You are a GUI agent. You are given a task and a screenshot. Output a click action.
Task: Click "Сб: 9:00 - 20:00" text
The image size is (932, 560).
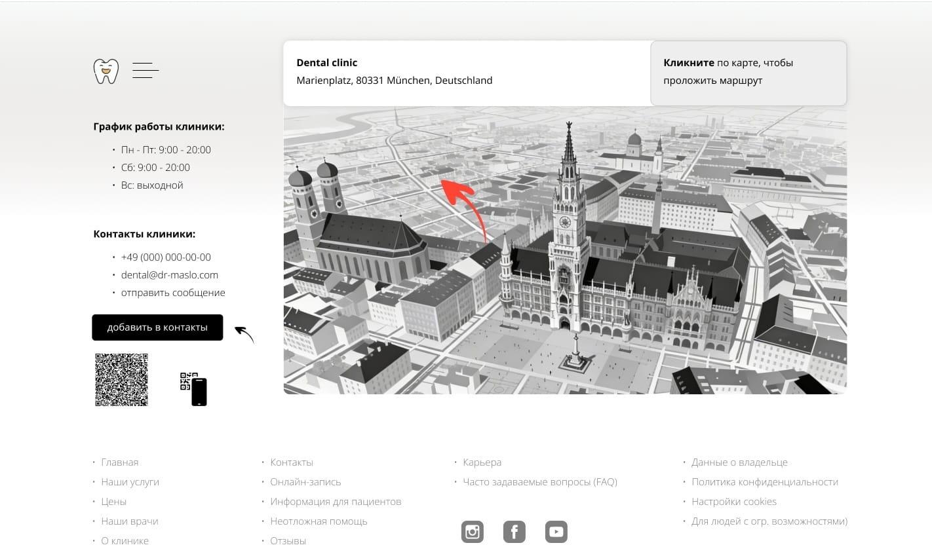tap(155, 168)
